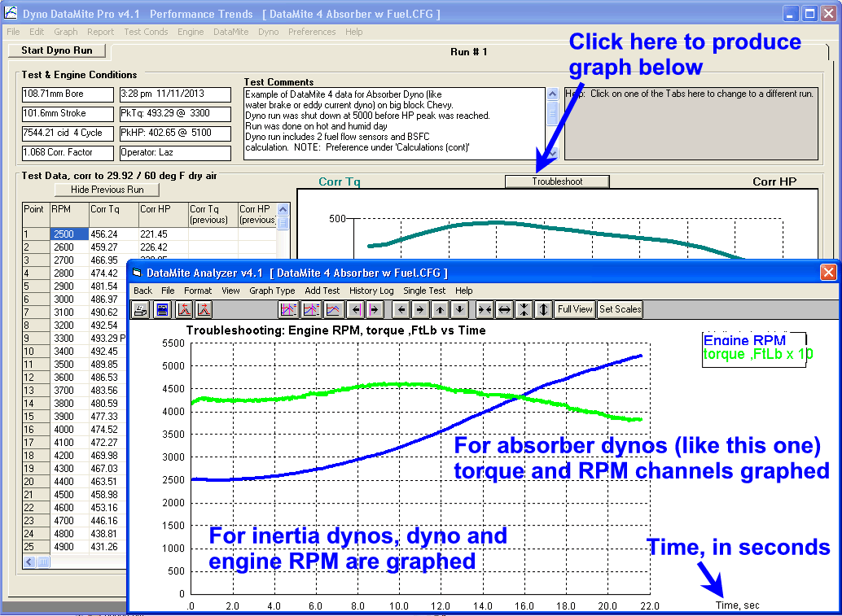Viewport: 842px width, 616px height.
Task: Click the second multi-line graph type icon
Action: tap(311, 309)
